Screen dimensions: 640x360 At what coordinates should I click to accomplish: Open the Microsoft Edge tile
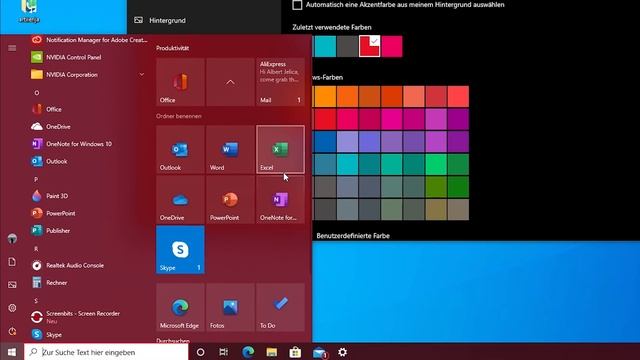(180, 307)
